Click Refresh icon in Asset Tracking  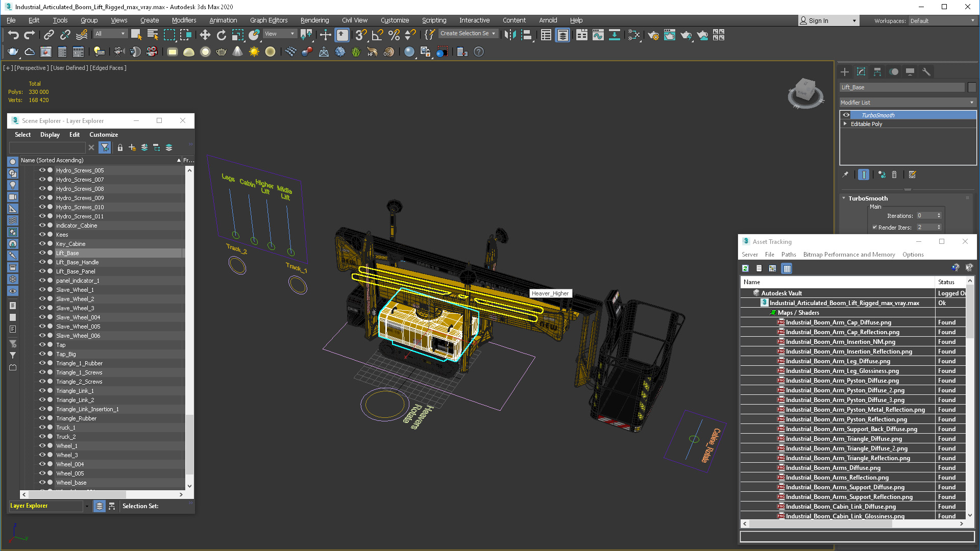tap(745, 268)
